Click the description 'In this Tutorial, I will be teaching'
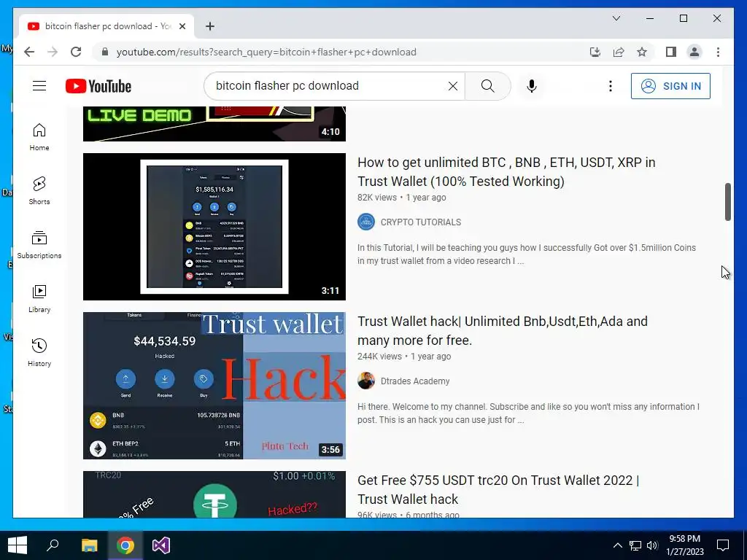 [x=527, y=254]
